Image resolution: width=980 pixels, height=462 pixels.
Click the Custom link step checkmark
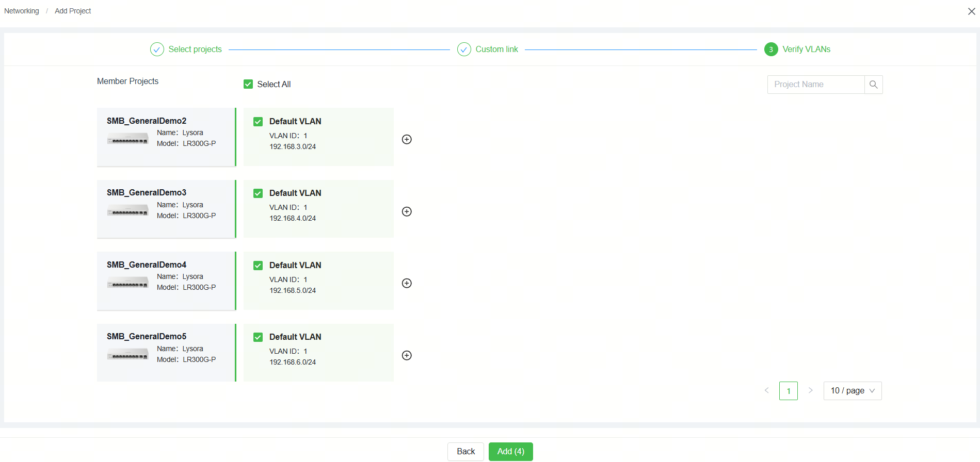point(464,49)
